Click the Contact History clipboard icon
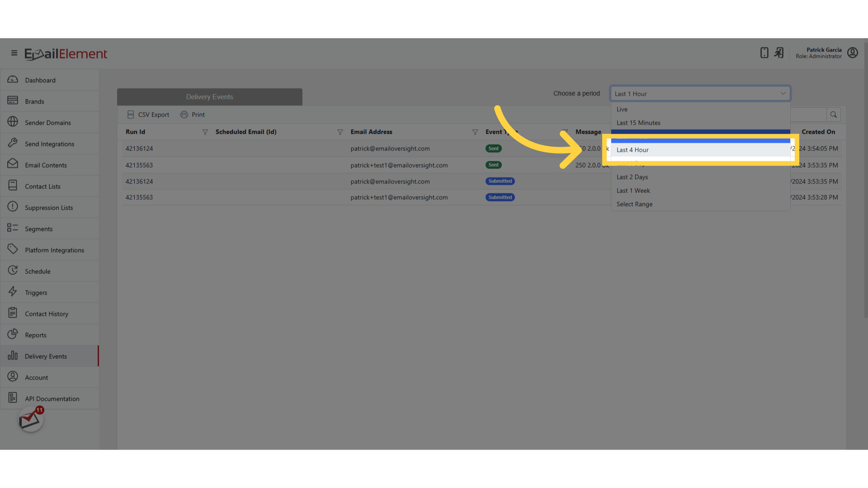868x488 pixels. 13,313
